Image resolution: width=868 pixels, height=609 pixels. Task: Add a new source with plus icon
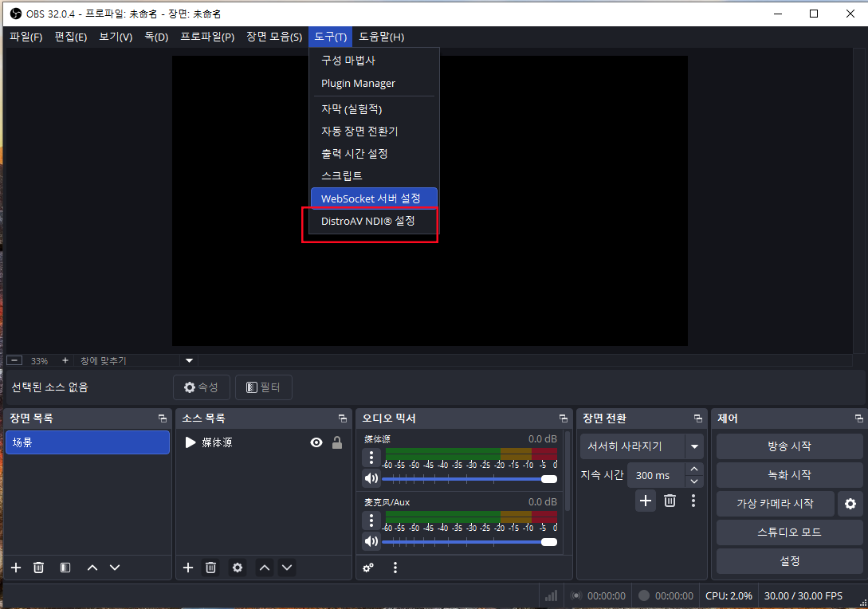coord(188,568)
